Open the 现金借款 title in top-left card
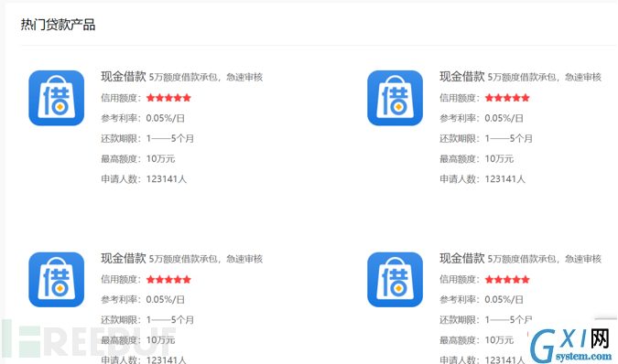 click(124, 76)
